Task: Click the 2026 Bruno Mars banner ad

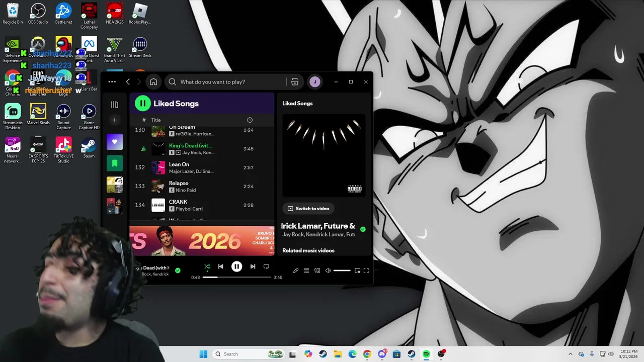Action: click(x=202, y=241)
